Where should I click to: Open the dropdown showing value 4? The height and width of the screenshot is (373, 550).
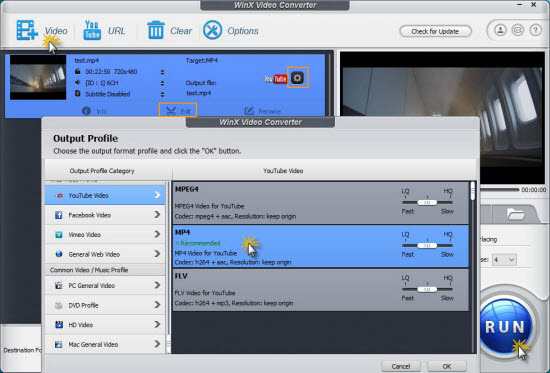click(x=504, y=260)
